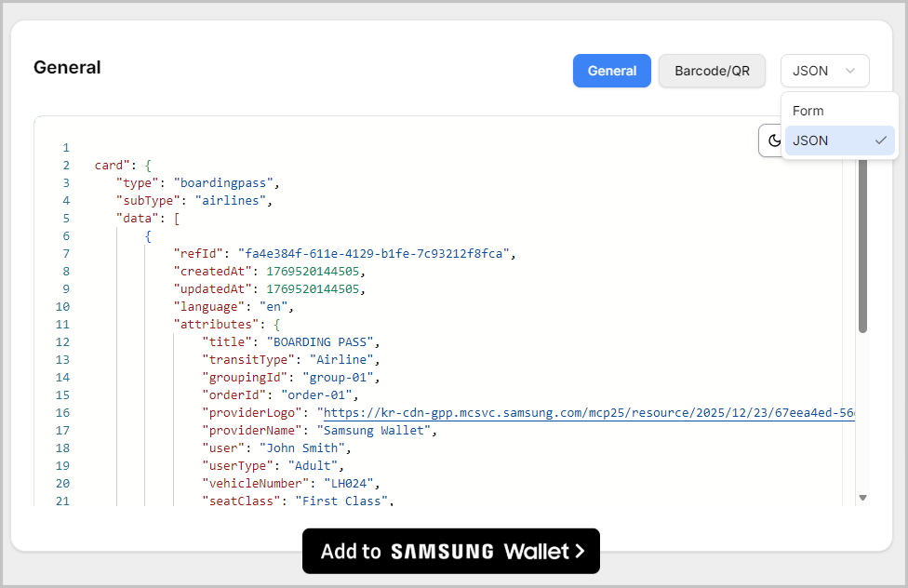Click the refId UUID value
Screen dimensions: 908x588
click(376, 254)
